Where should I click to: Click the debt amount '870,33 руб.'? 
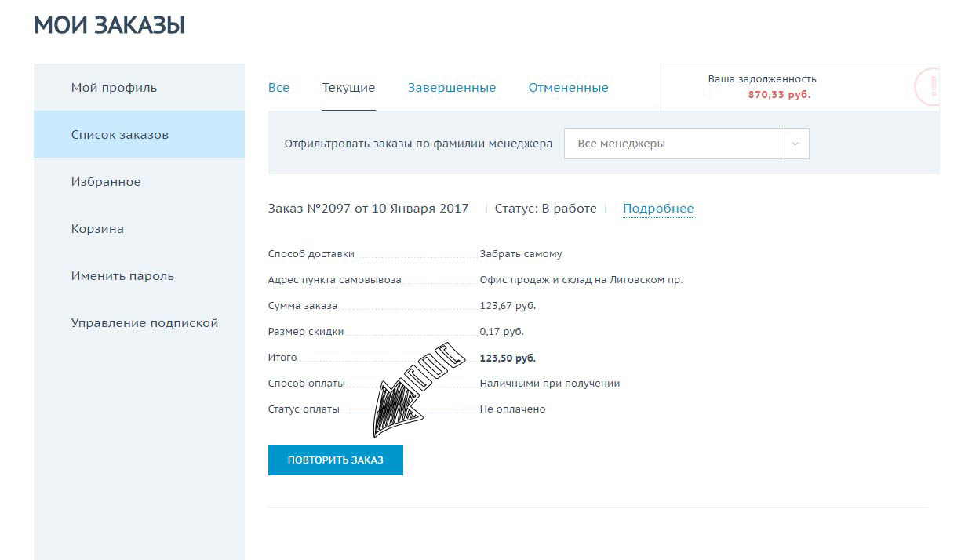click(x=779, y=94)
